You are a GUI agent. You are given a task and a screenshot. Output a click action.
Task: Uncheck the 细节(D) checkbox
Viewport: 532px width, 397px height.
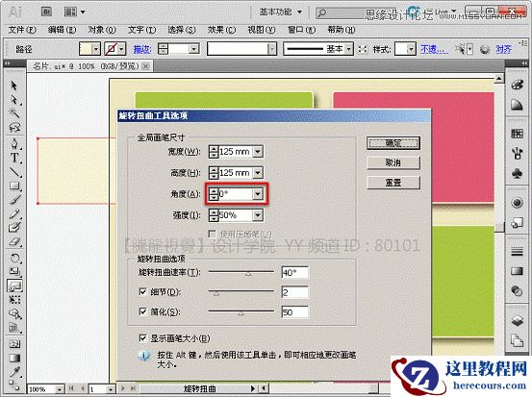tap(142, 291)
